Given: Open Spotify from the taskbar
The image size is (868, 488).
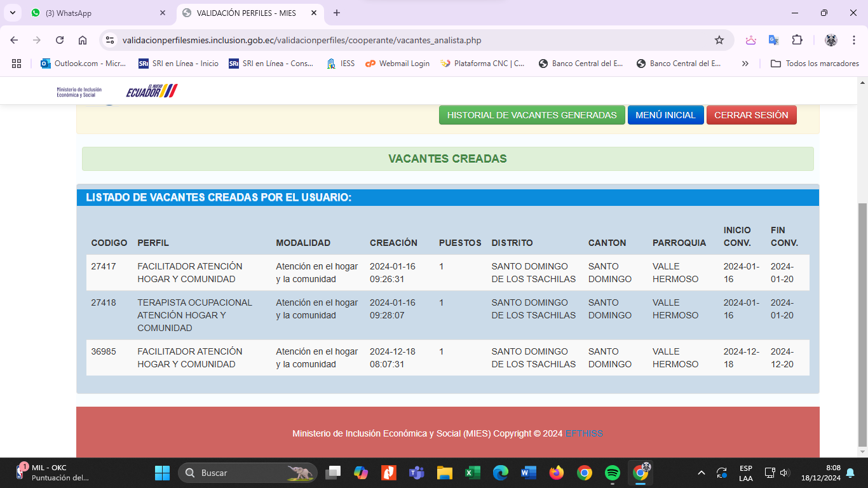Looking at the screenshot, I should (612, 473).
